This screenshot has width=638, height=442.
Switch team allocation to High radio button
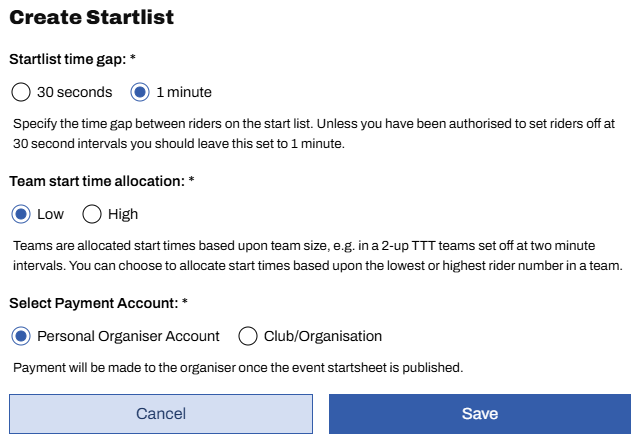pos(92,214)
